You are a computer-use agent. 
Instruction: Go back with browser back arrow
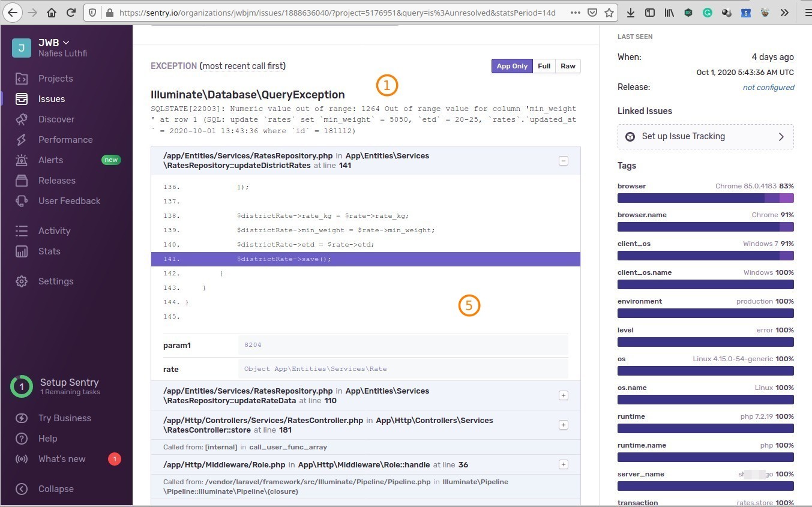coord(13,12)
